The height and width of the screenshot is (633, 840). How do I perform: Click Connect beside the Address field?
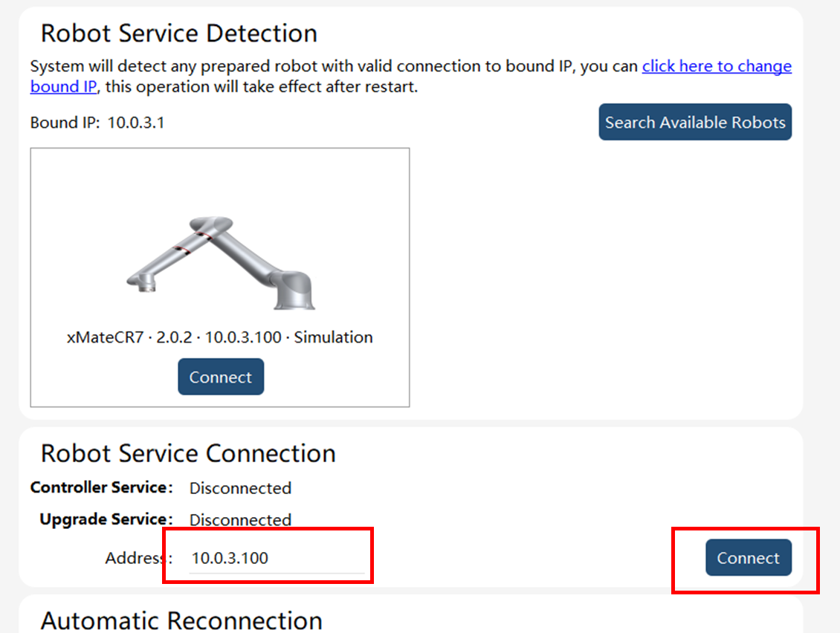[749, 557]
